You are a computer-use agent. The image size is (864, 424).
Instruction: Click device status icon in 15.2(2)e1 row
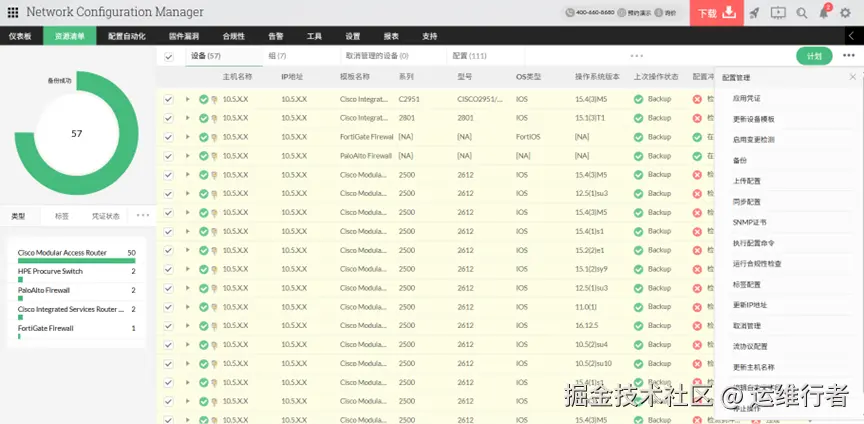click(x=203, y=250)
